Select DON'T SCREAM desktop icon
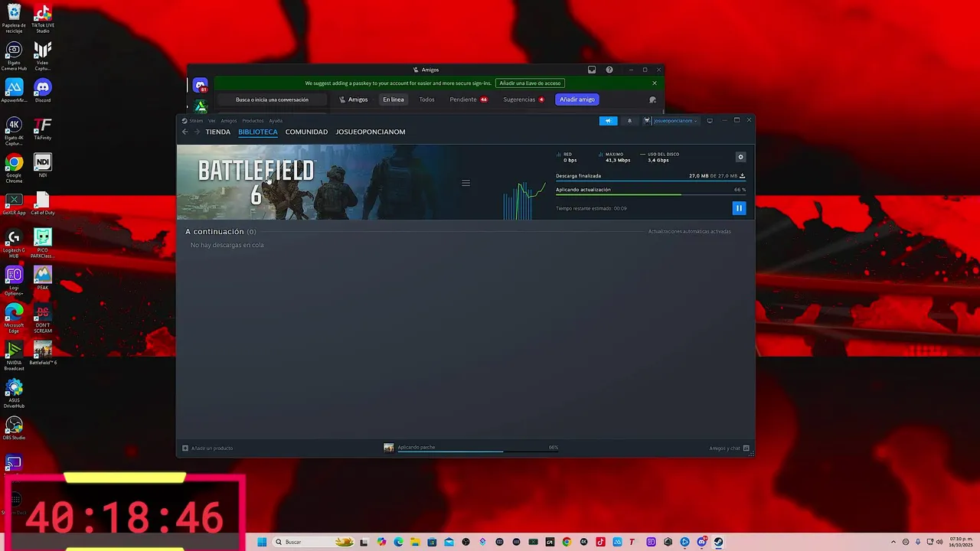Viewport: 980px width, 551px height. [x=43, y=318]
